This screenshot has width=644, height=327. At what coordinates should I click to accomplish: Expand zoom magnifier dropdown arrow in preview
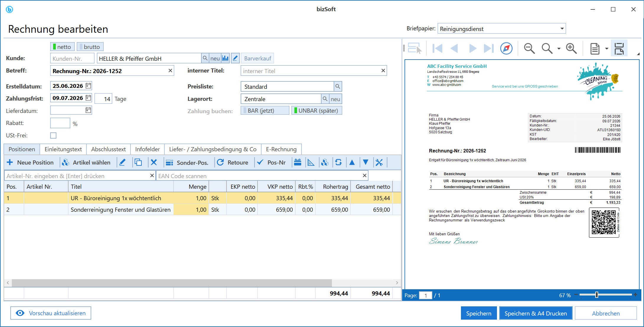coord(559,49)
